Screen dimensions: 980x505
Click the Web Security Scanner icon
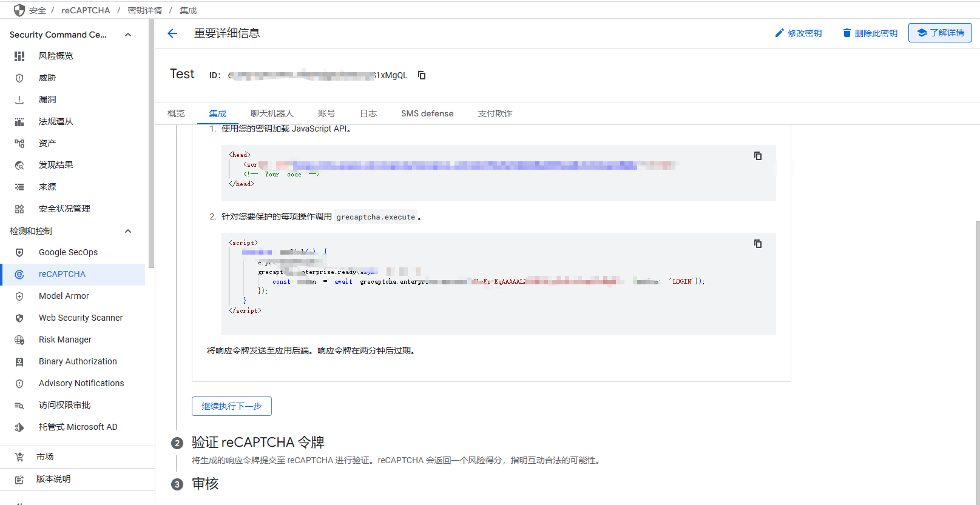click(19, 318)
